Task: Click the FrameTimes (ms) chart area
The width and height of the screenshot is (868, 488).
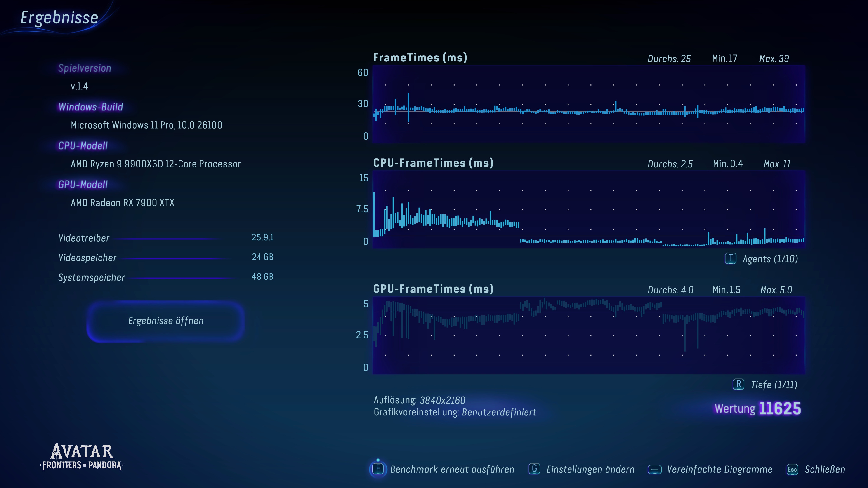Action: coord(588,104)
